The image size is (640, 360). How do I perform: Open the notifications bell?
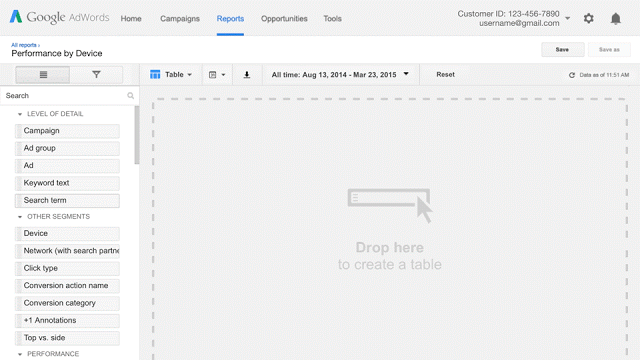(x=616, y=18)
